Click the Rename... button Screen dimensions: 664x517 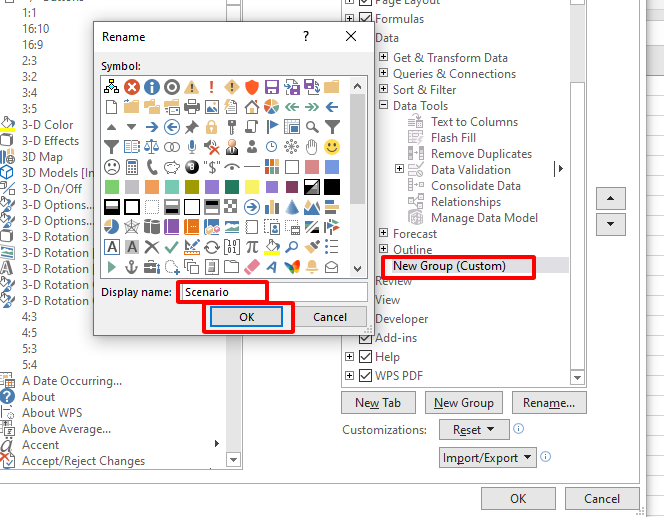[549, 403]
